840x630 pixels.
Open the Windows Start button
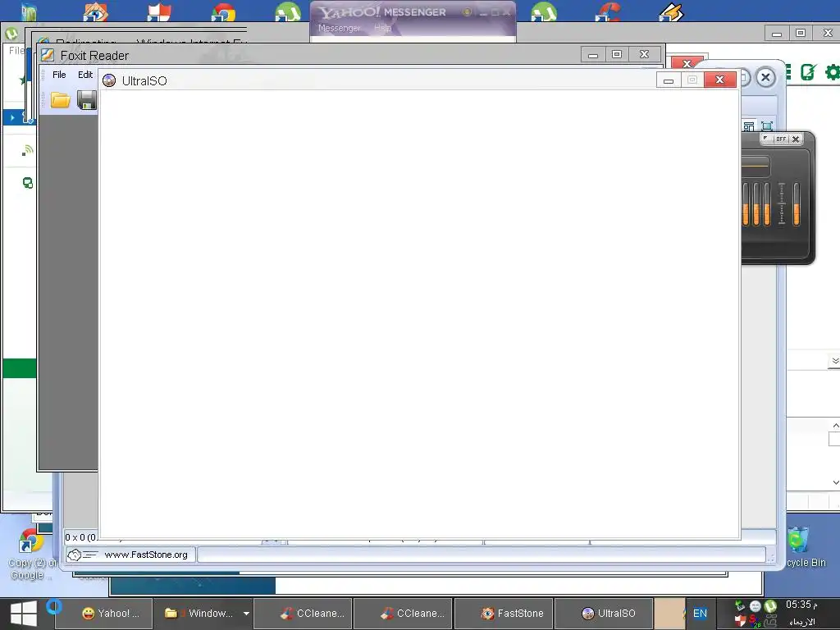(x=24, y=614)
